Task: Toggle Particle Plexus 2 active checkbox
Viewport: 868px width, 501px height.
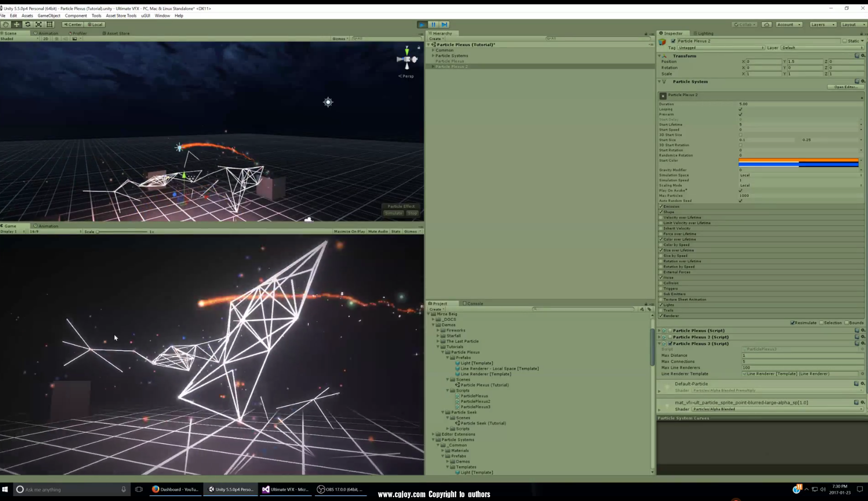Action: coord(673,41)
